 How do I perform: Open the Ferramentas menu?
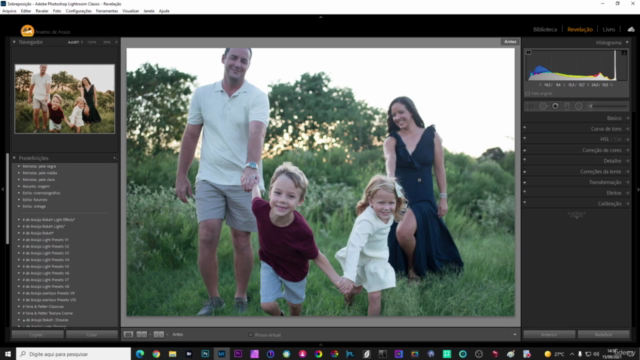point(107,11)
